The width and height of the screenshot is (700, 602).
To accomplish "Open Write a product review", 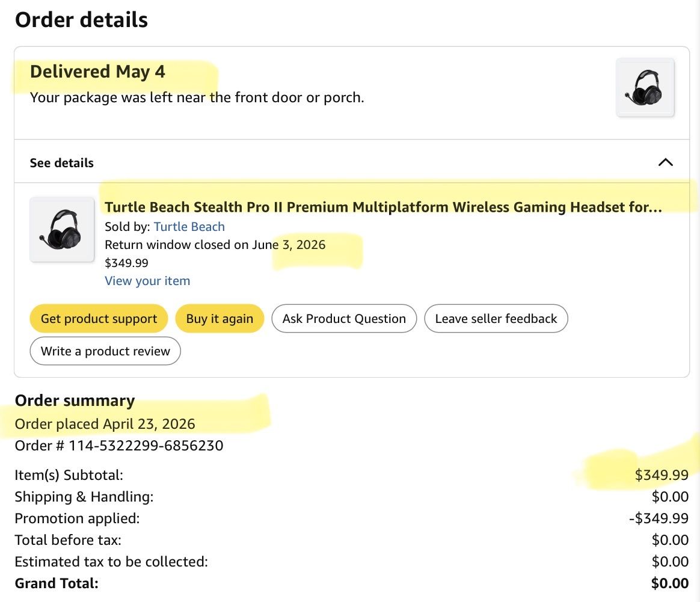I will [105, 351].
